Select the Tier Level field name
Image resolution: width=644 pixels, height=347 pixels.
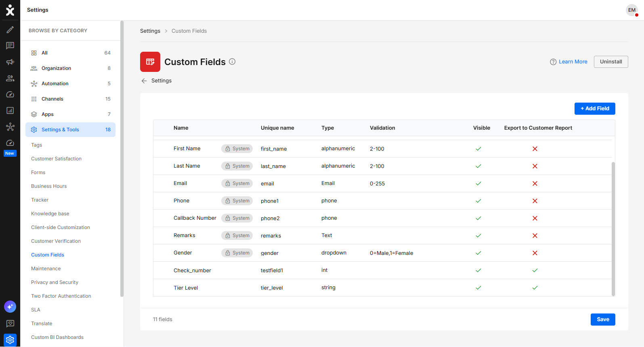pos(186,288)
